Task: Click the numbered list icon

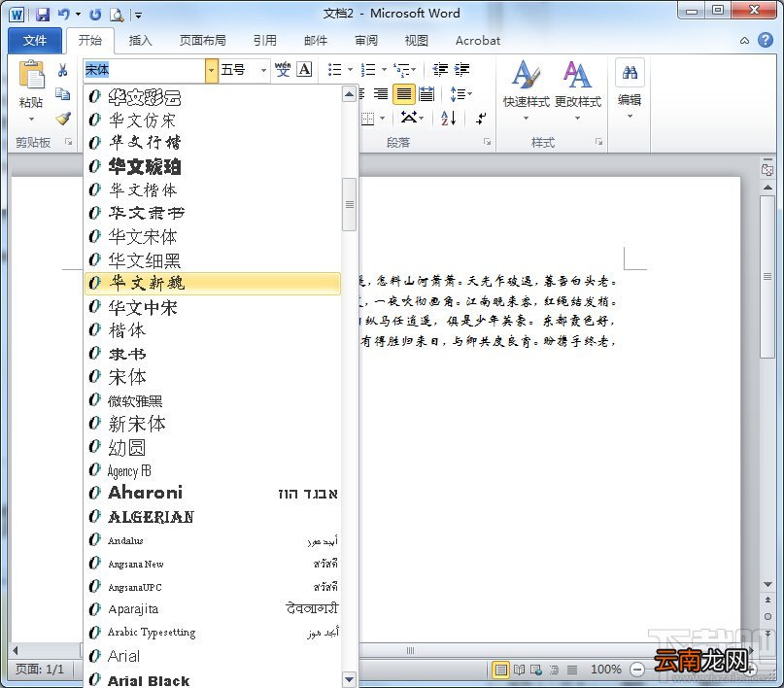Action: 368,70
